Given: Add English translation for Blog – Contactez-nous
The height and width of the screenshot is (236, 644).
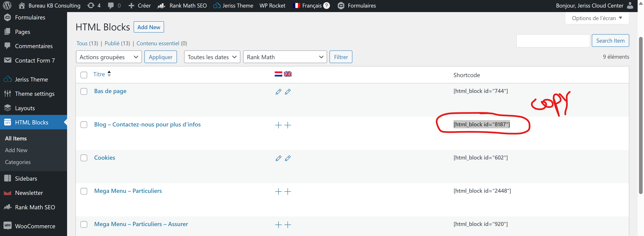Looking at the screenshot, I should click(x=288, y=125).
